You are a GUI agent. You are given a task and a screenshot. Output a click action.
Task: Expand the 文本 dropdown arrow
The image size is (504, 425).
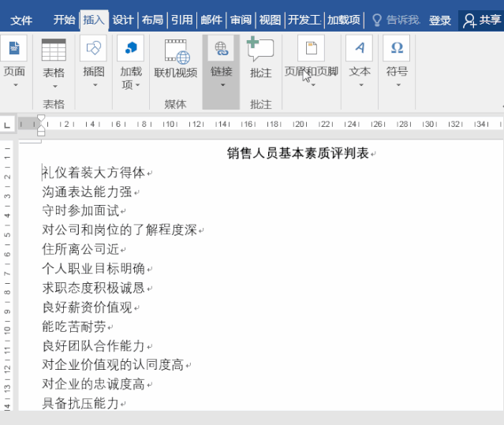click(361, 85)
